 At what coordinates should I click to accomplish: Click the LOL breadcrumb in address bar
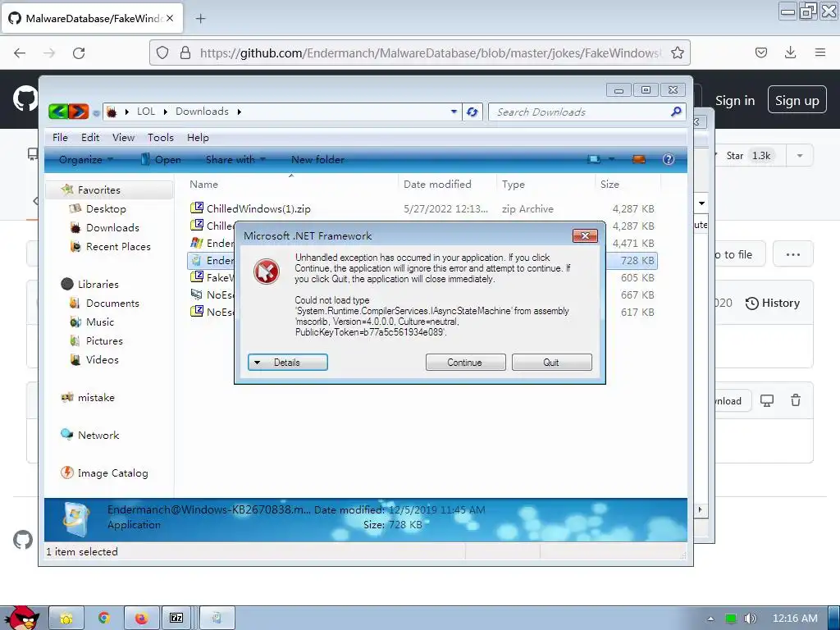point(146,112)
